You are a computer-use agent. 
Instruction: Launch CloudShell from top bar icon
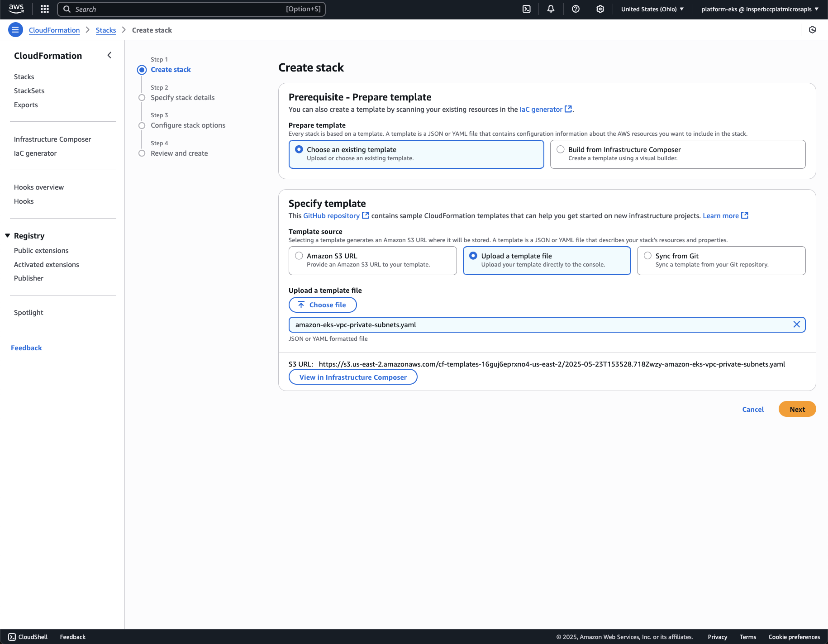pyautogui.click(x=527, y=9)
